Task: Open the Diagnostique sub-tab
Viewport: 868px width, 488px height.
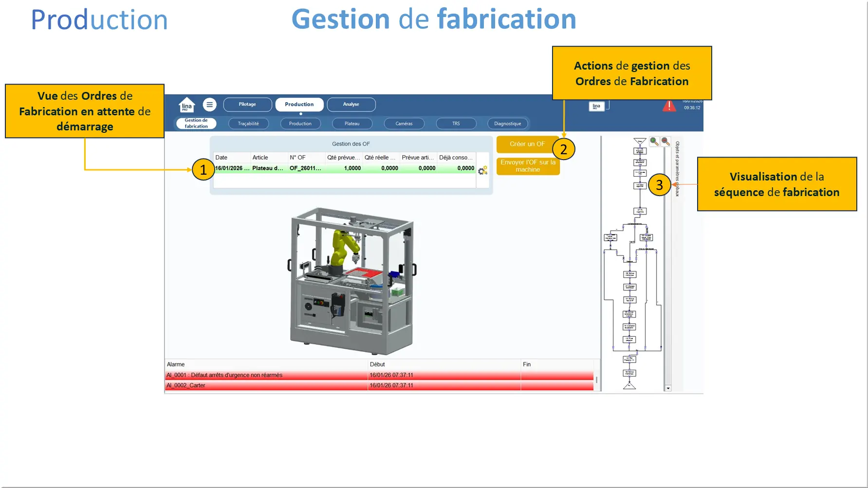Action: (x=507, y=124)
